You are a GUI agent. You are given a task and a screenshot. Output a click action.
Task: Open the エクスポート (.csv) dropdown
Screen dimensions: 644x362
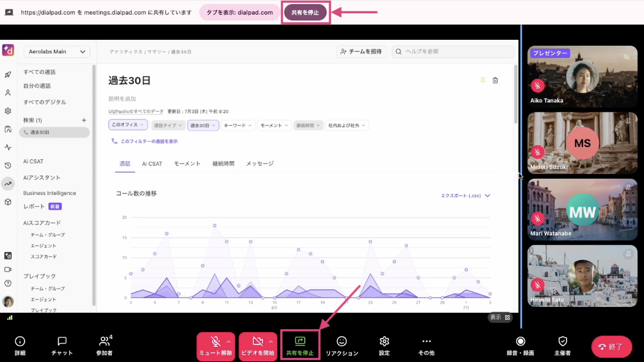tap(465, 196)
